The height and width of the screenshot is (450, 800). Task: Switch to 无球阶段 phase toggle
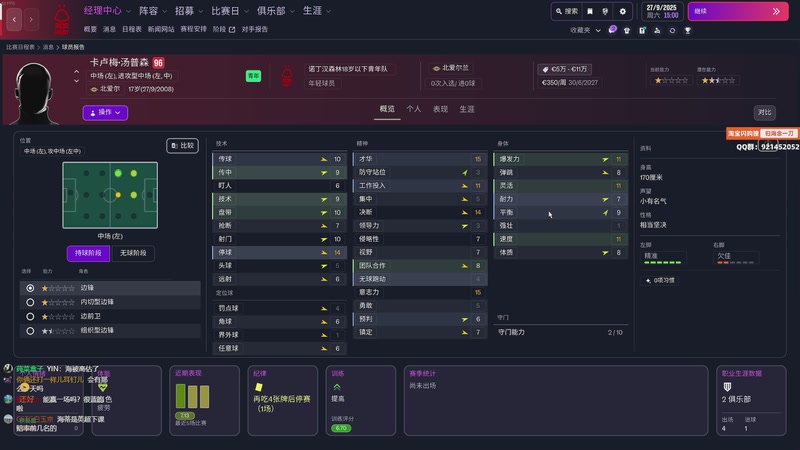pyautogui.click(x=133, y=253)
